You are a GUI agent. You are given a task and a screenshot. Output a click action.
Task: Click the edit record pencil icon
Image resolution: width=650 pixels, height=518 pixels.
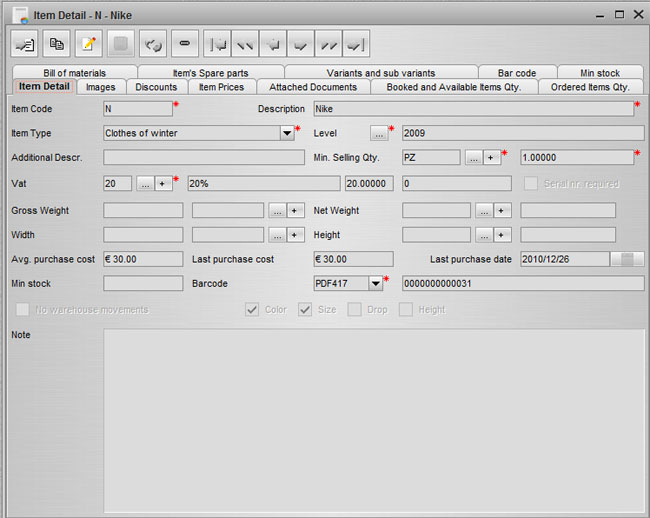(x=89, y=44)
